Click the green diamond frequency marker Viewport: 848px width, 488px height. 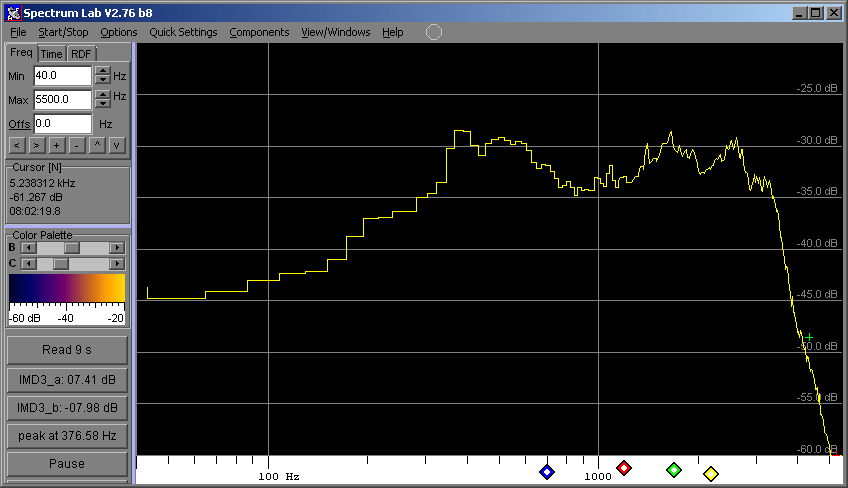(x=674, y=470)
